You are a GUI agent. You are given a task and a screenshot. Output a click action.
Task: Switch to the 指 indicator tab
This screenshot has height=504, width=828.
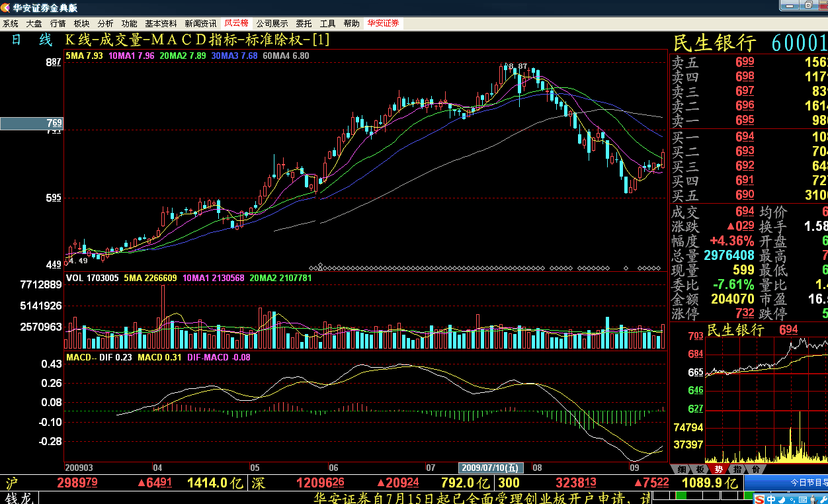coord(737,469)
